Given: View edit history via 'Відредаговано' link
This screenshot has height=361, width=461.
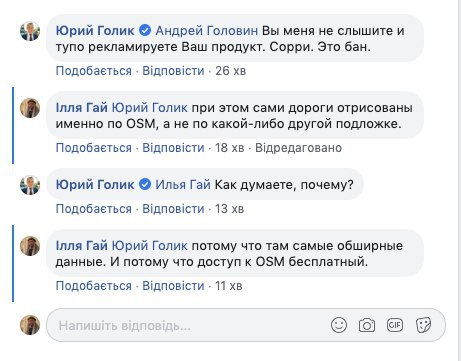Looking at the screenshot, I should point(298,148).
